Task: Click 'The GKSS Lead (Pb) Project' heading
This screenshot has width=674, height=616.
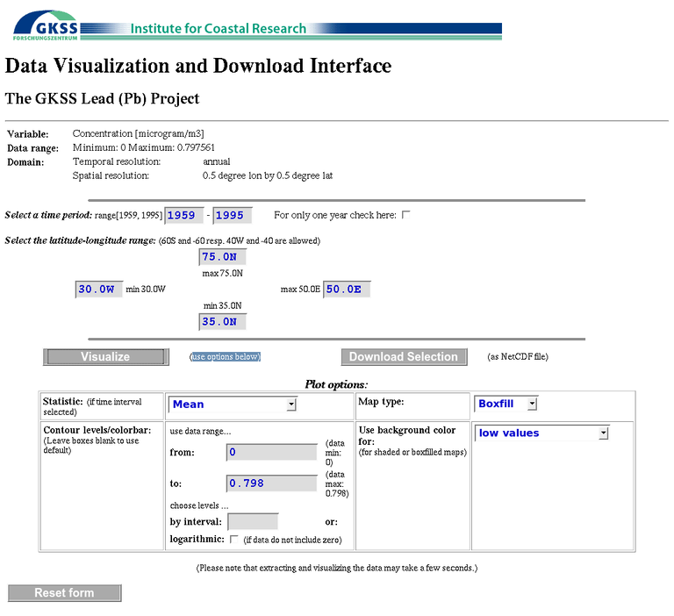Action: (103, 98)
